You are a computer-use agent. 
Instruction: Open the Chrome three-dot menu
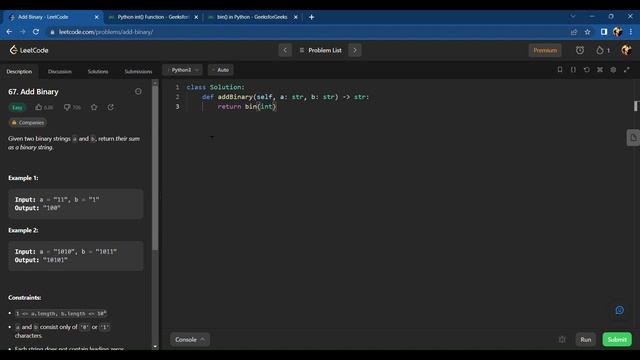(x=631, y=32)
